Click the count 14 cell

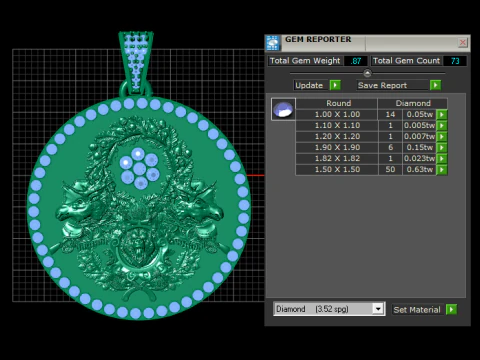(x=390, y=114)
